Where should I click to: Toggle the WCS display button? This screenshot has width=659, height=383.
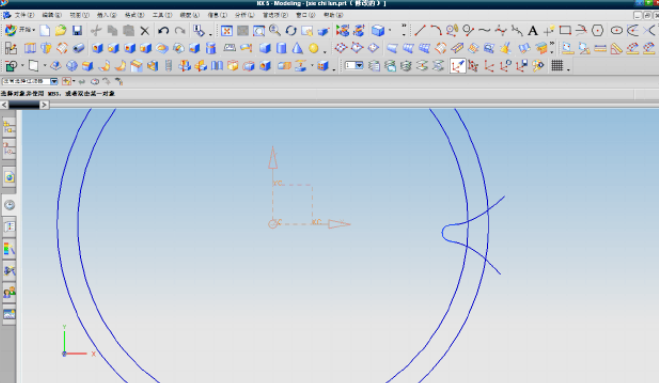[458, 66]
